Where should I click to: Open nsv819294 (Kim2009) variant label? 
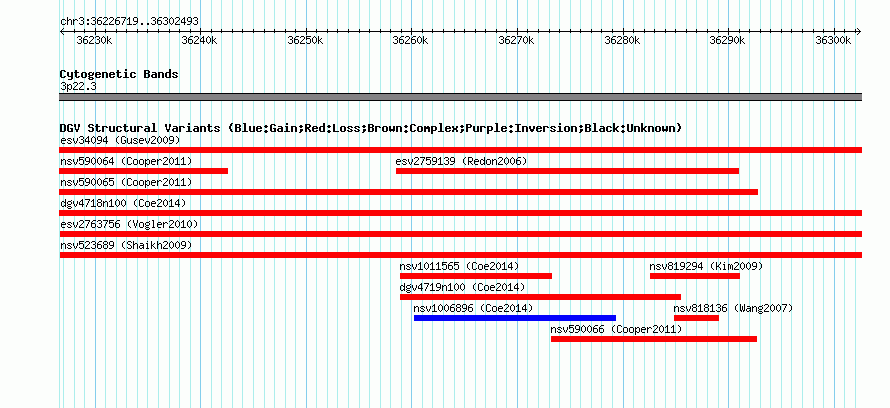coord(706,266)
